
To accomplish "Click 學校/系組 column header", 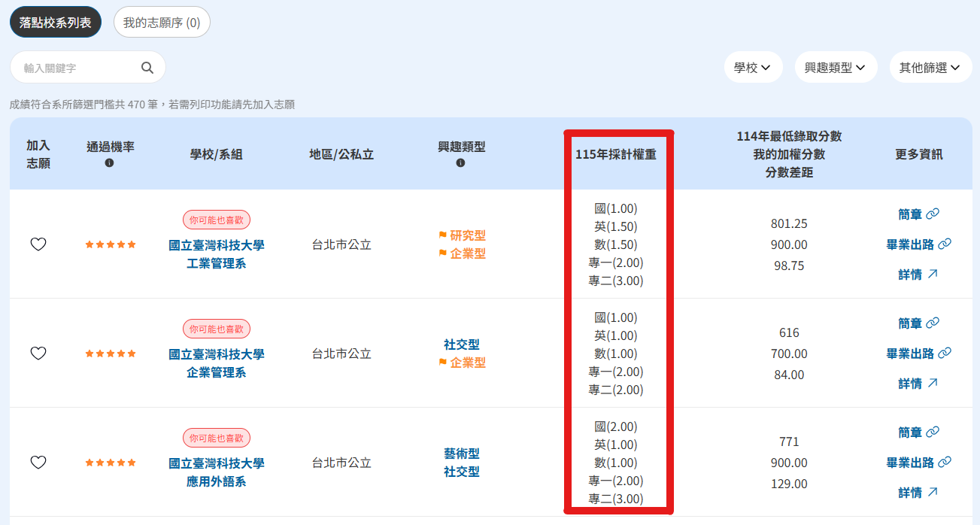I will 217,155.
